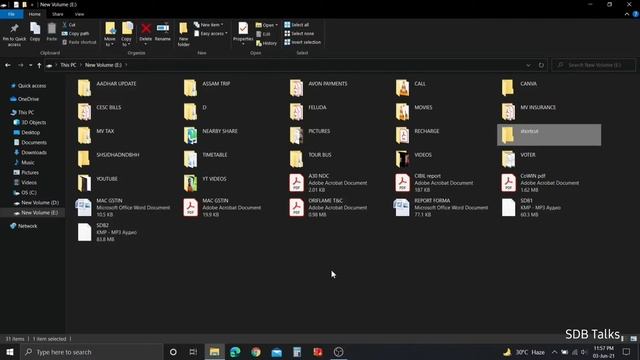
Task: Select the ORIFLAME T&C PDF file
Action: pos(329,207)
